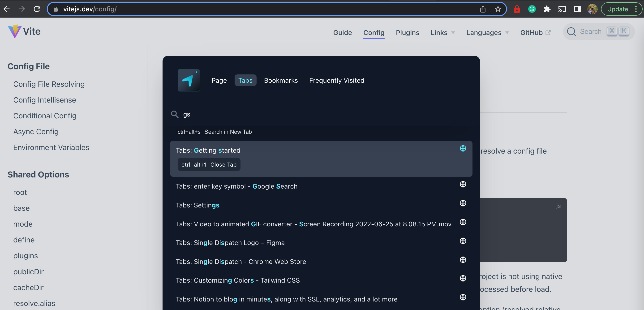
Task: Open the root option in sidebar
Action: 20,192
